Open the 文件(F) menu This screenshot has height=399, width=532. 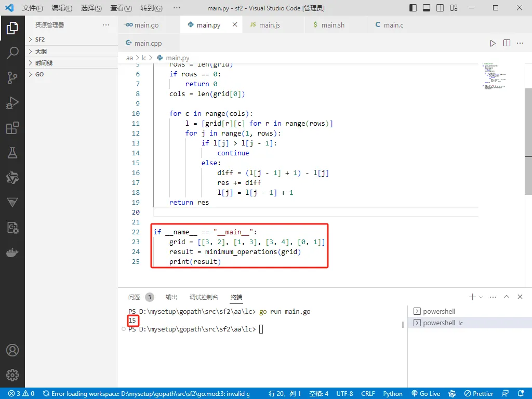[33, 8]
